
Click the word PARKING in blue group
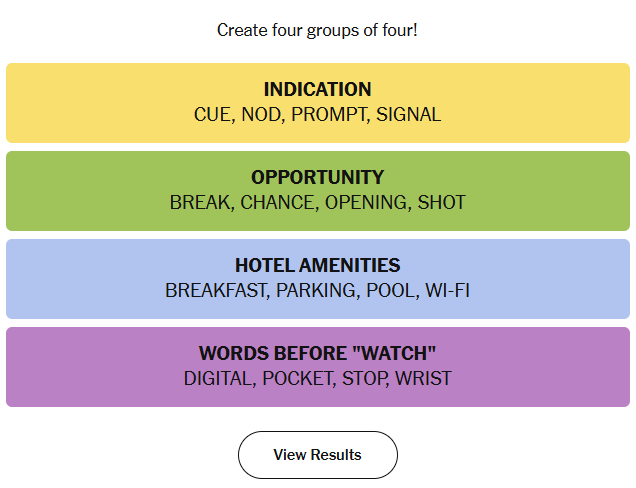[316, 290]
